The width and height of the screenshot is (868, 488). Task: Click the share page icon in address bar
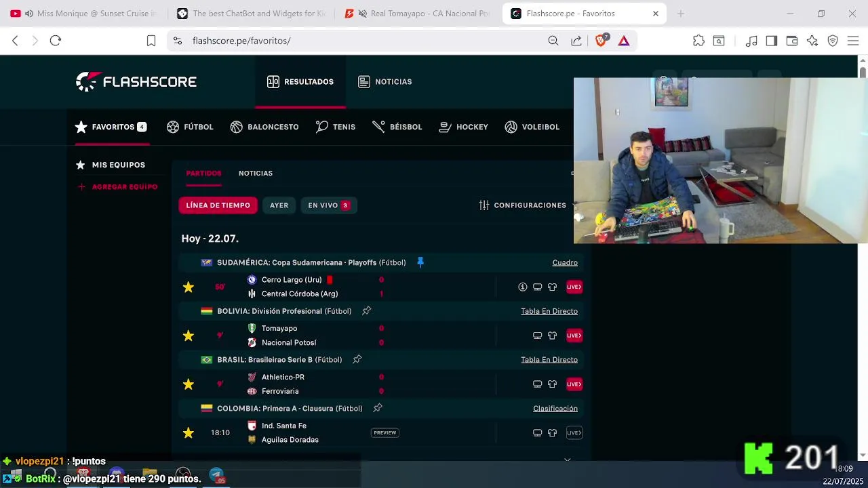[x=576, y=41]
